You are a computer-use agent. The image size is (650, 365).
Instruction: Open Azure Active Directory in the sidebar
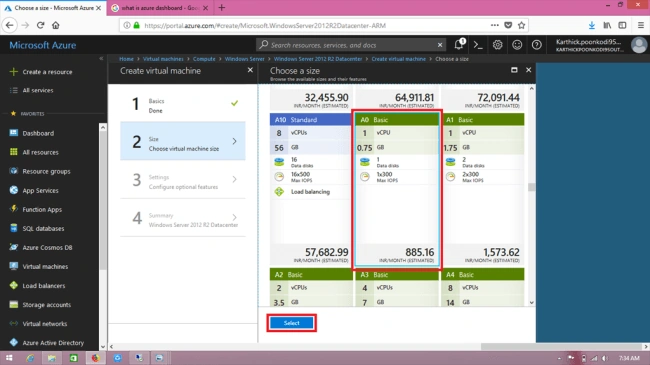point(53,343)
